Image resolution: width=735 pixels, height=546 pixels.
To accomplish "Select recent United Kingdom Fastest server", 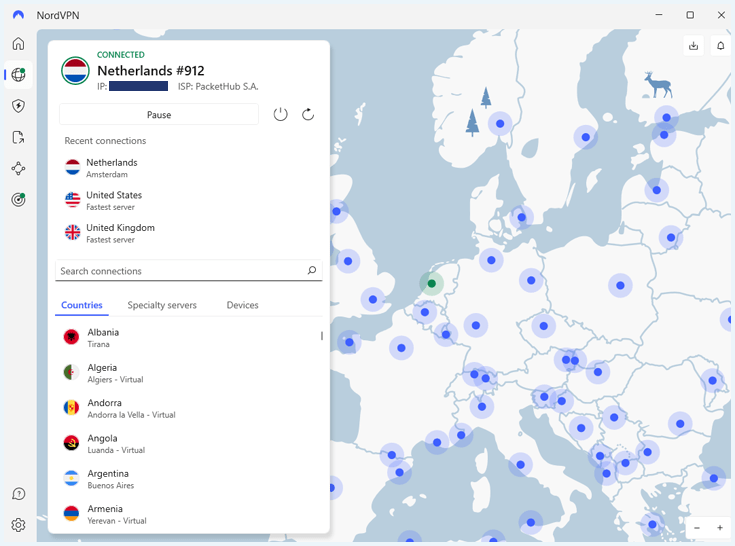I will (188, 233).
